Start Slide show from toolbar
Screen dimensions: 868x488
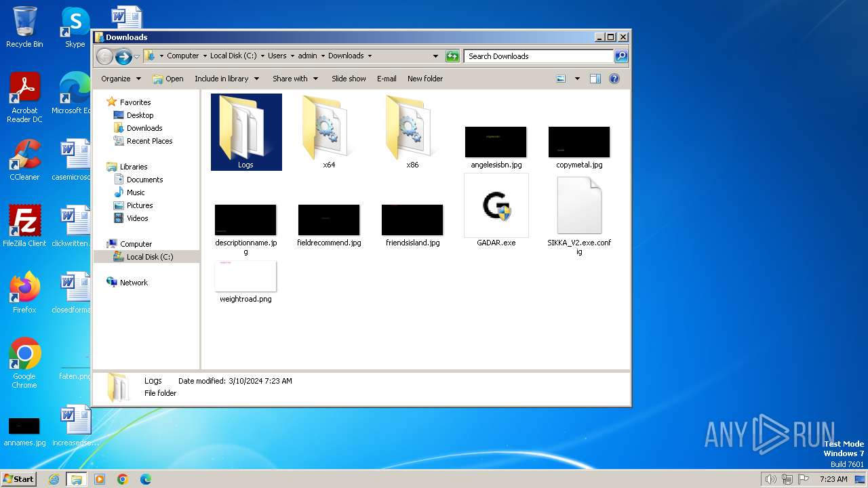point(349,79)
